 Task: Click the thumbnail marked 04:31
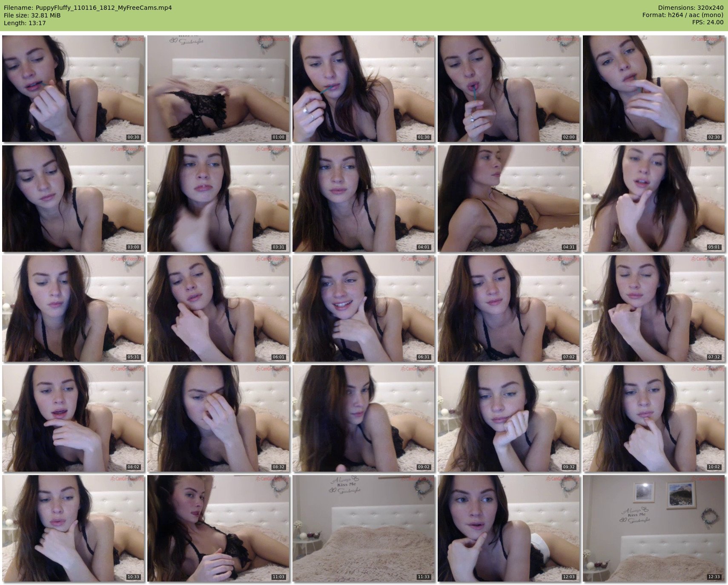(508, 198)
